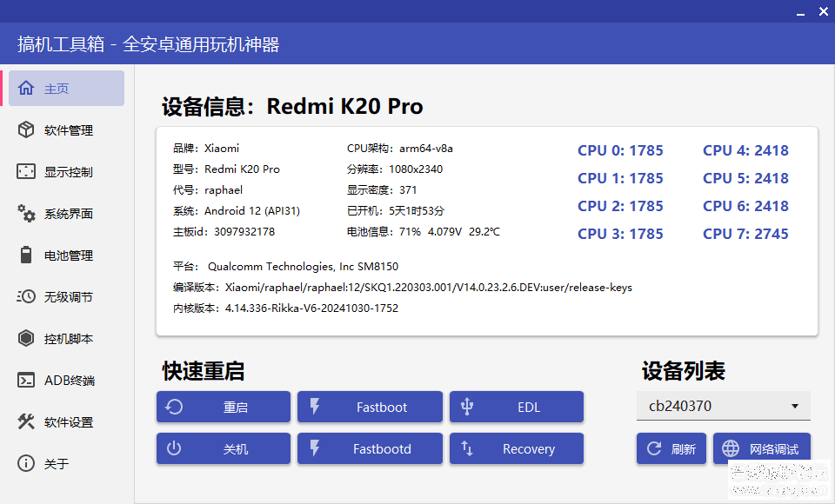Click the clock icon for 无级调节
835x504 pixels.
click(x=25, y=296)
